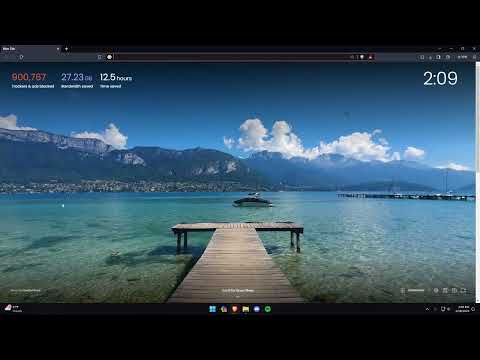Open the weather widget on the taskbar
The height and width of the screenshot is (360, 480).
click(x=13, y=309)
